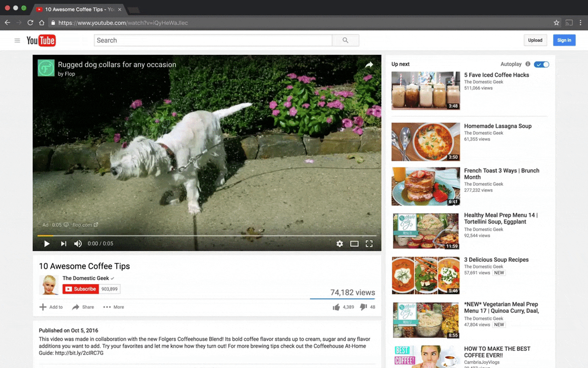Click the video progress bar
The height and width of the screenshot is (368, 588).
[207, 236]
